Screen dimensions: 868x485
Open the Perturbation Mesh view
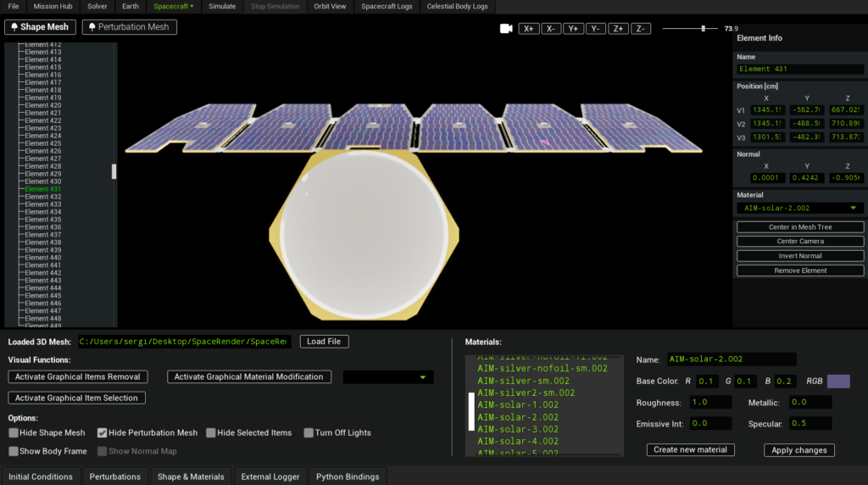click(x=129, y=27)
